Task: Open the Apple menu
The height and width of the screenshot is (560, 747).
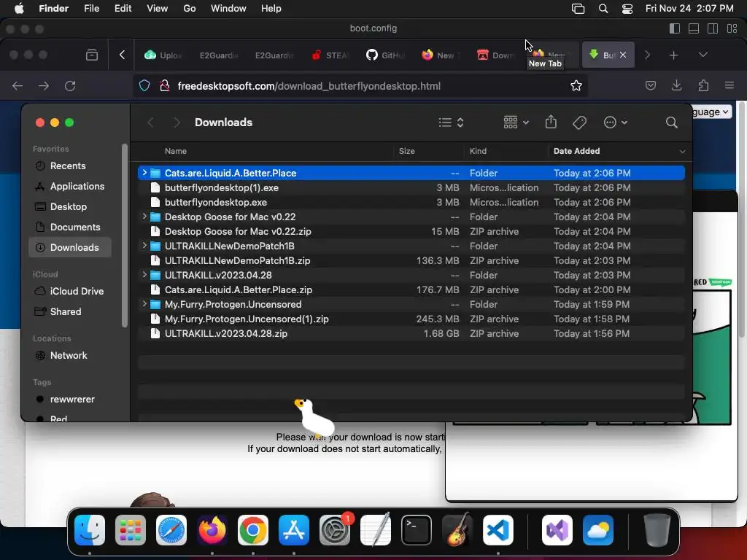Action: tap(19, 9)
